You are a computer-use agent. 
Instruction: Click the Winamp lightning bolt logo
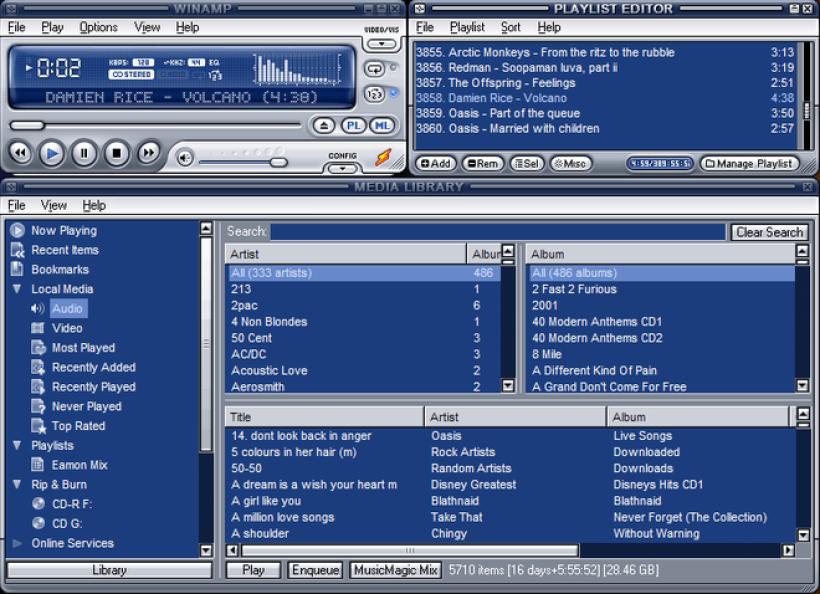tap(383, 157)
